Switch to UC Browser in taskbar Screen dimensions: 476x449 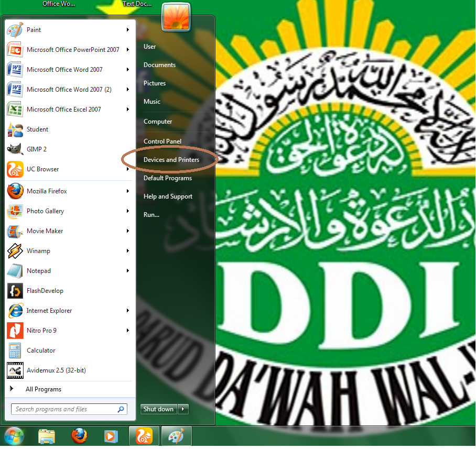144,436
